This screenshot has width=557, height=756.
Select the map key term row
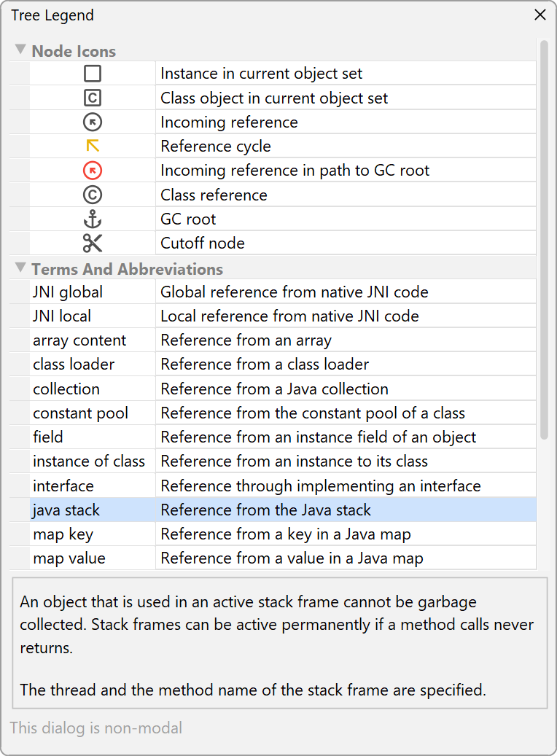63,534
